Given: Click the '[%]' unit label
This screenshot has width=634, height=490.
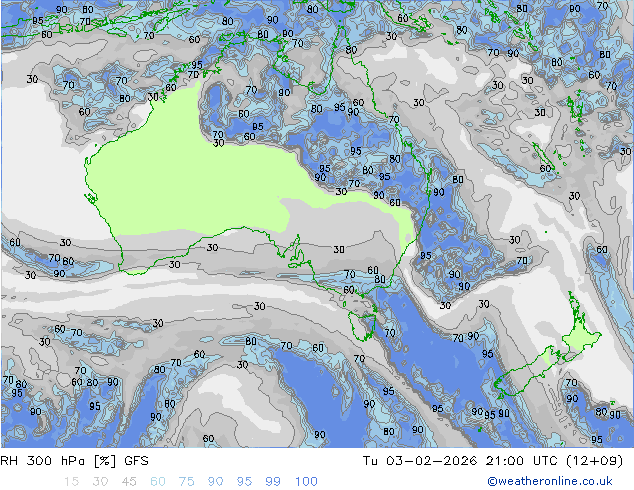Looking at the screenshot, I should click(x=105, y=461).
